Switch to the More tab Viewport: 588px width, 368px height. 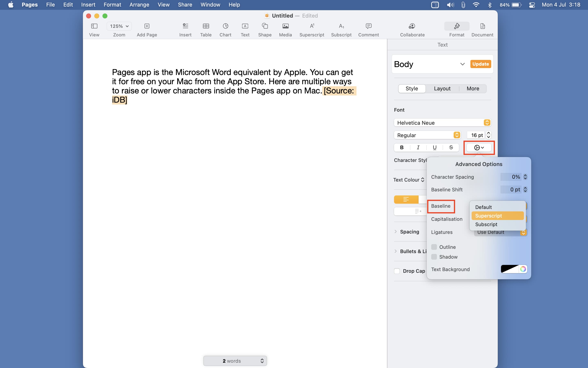473,89
